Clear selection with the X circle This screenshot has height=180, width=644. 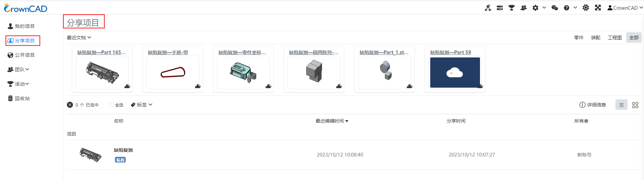(x=70, y=105)
